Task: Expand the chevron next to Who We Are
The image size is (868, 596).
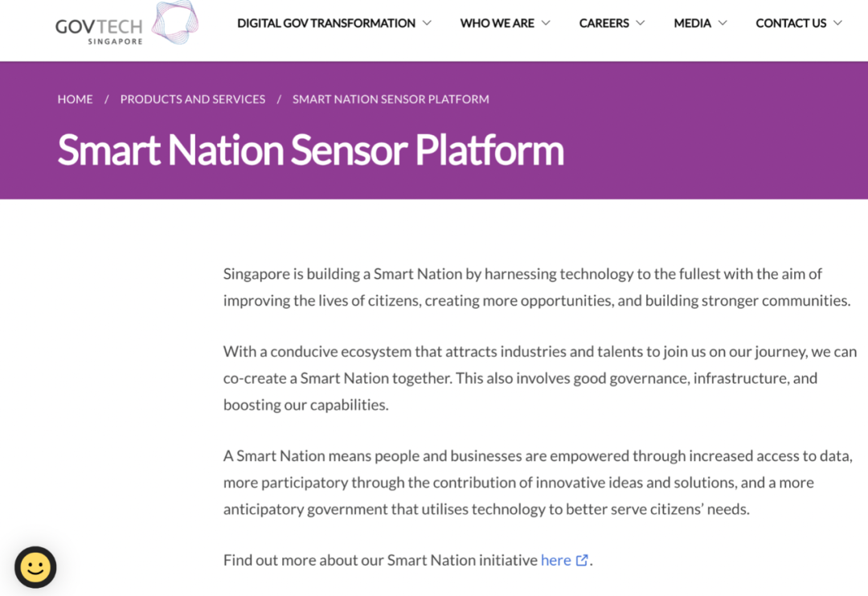Action: (x=546, y=23)
